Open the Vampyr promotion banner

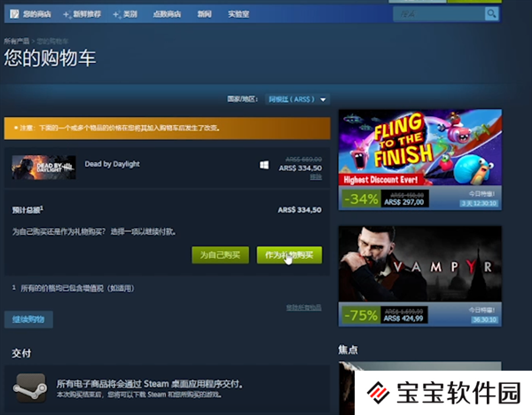[420, 263]
